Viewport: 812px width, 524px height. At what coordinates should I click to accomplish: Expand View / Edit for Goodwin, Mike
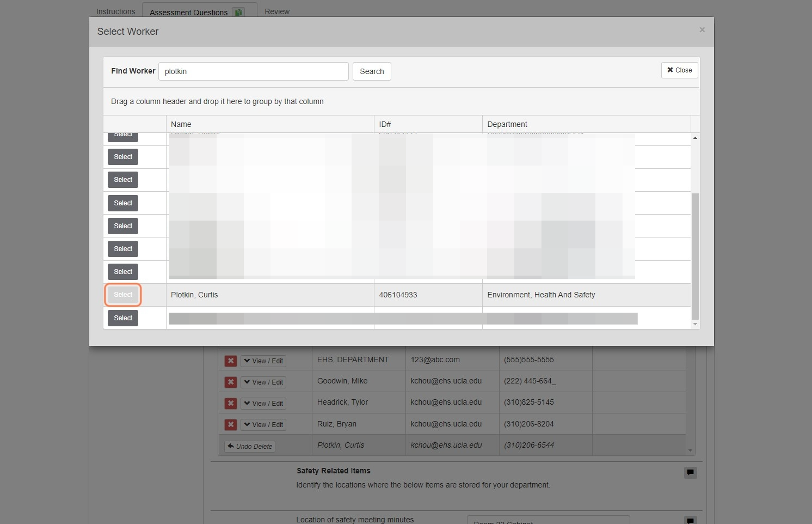pyautogui.click(x=263, y=382)
